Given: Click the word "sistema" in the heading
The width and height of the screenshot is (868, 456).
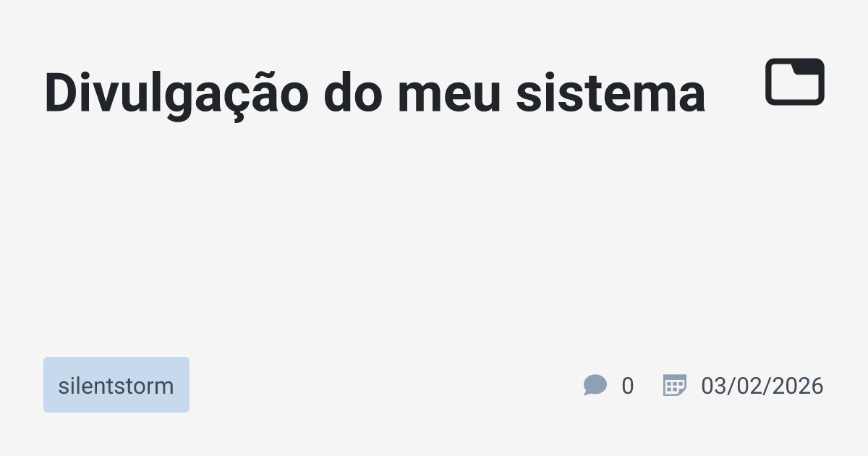Looking at the screenshot, I should pyautogui.click(x=610, y=94).
